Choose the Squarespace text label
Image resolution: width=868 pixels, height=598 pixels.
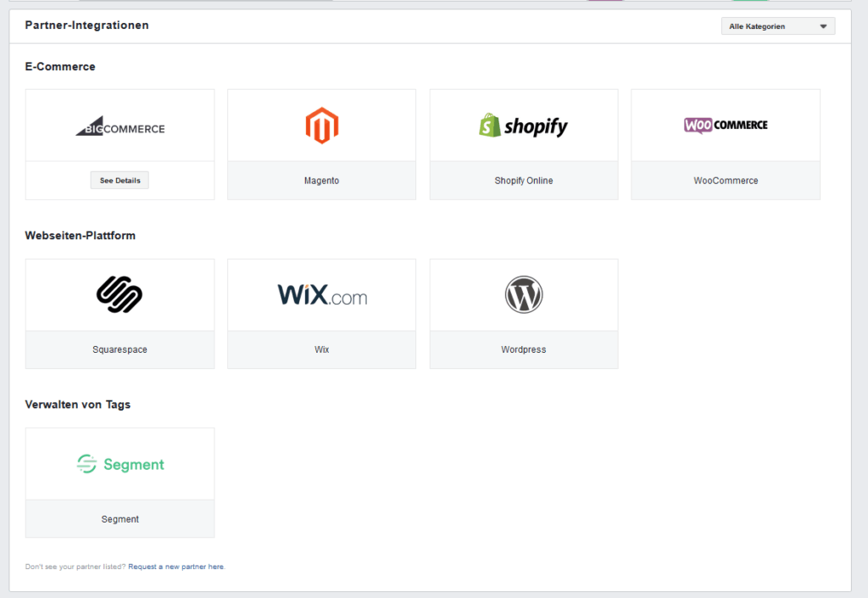pos(120,349)
